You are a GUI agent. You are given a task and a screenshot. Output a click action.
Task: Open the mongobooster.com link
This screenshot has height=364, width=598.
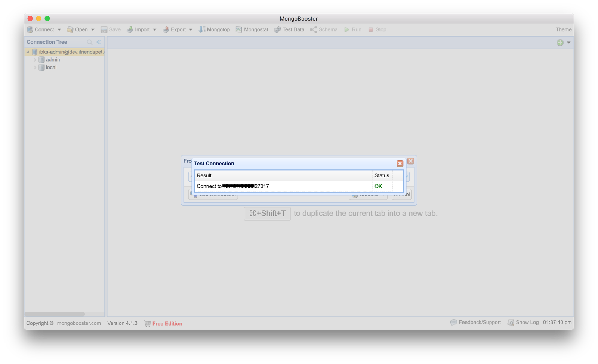click(79, 323)
